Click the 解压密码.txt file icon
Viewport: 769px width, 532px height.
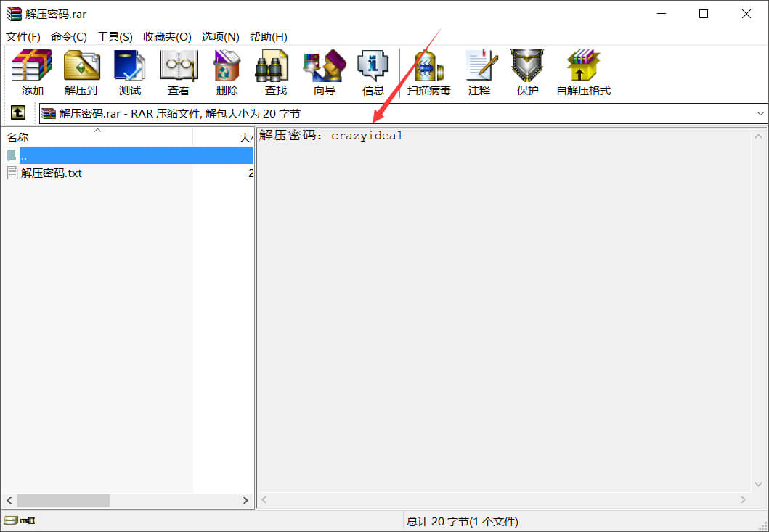[12, 173]
